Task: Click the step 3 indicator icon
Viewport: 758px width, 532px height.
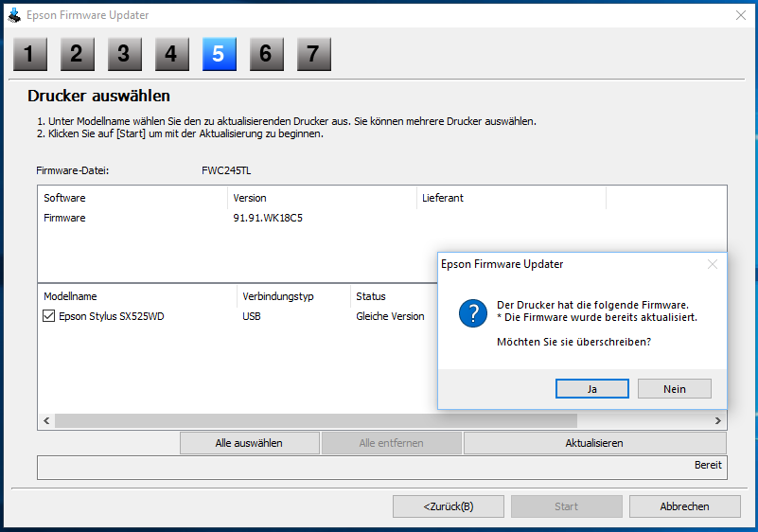Action: coord(125,54)
